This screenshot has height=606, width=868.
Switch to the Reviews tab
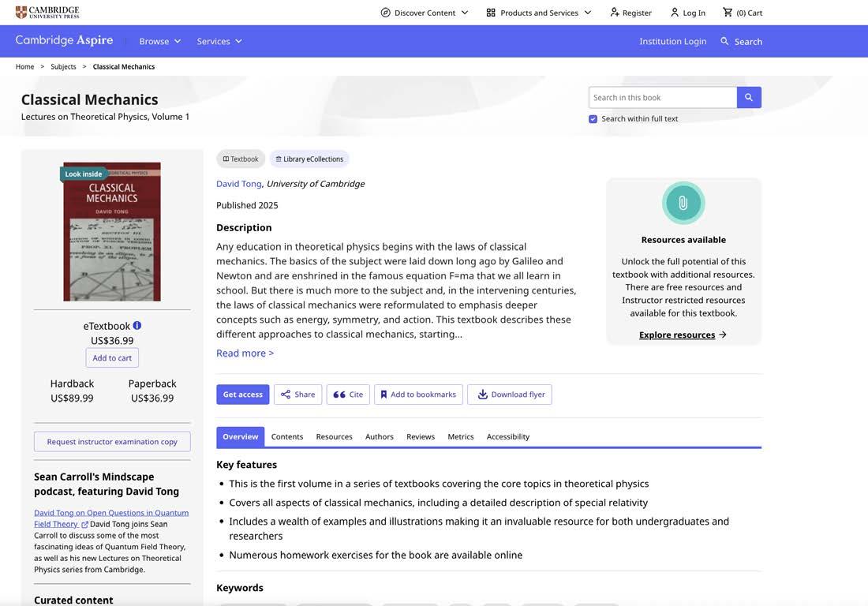point(421,436)
